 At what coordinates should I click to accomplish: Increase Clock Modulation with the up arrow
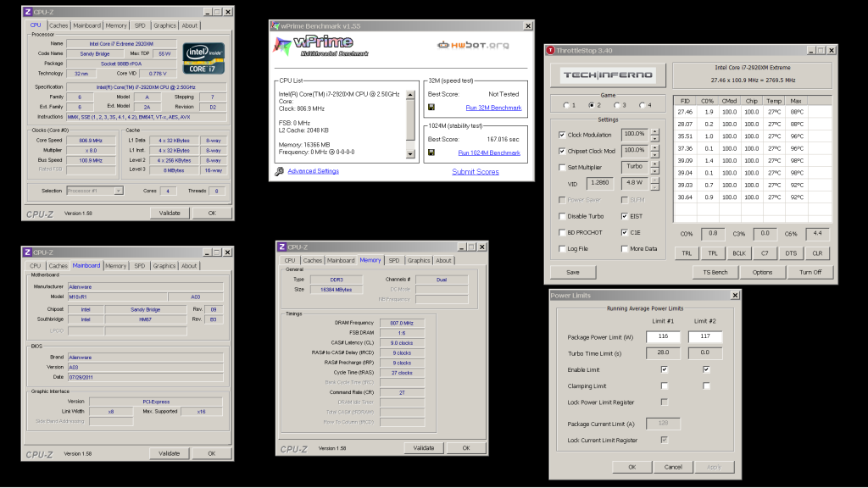[655, 131]
